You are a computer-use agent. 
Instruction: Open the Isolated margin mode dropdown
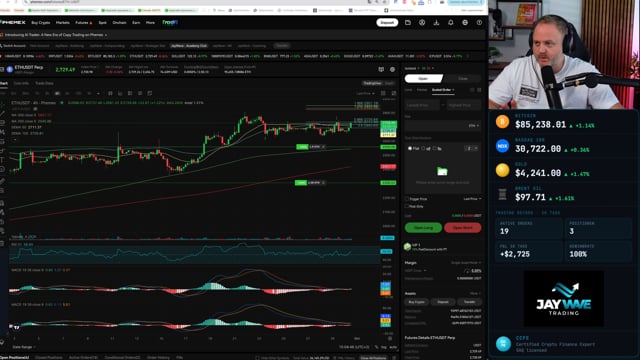[411, 68]
